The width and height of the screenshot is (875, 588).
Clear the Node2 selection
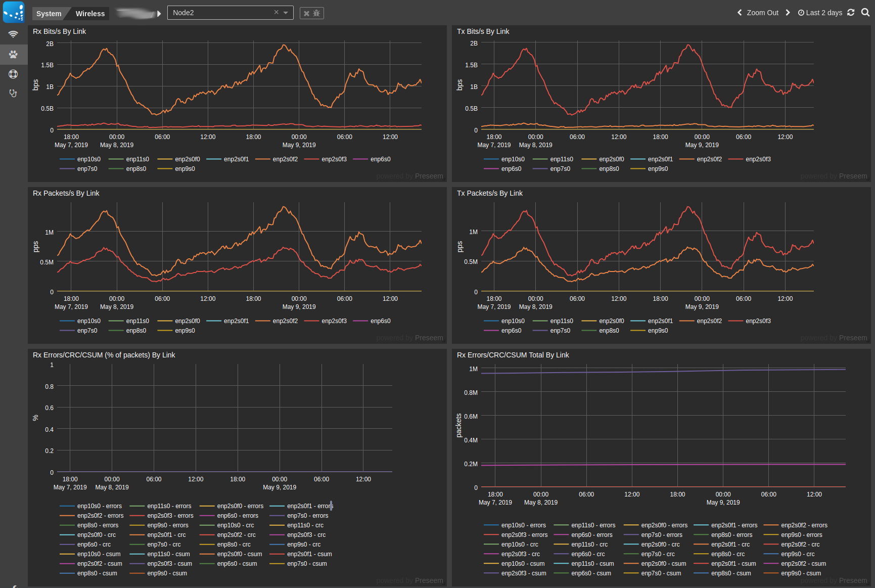tap(277, 12)
